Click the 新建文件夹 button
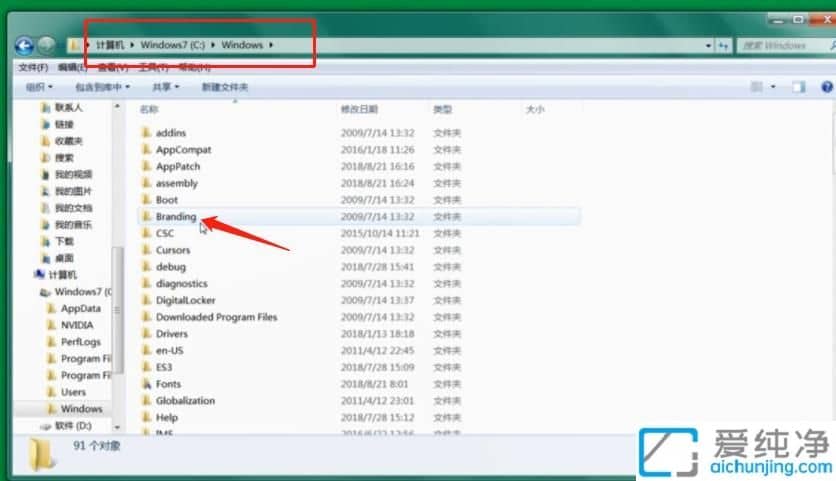 point(224,87)
